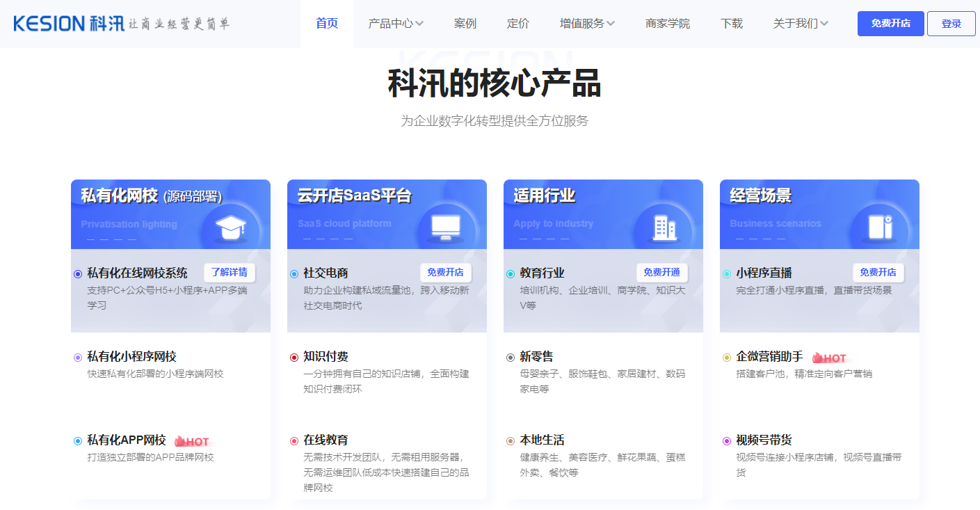
Task: Click 免费开通 button beside 教育行业
Action: click(x=662, y=272)
